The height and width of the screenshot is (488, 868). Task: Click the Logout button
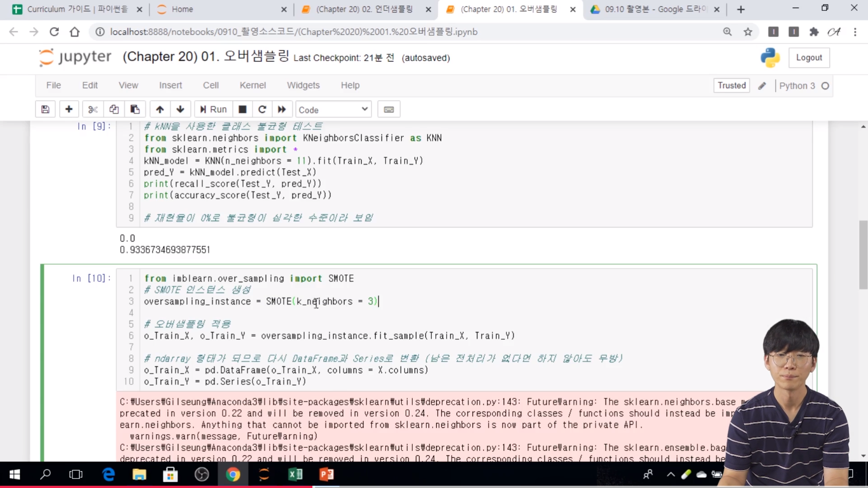809,58
